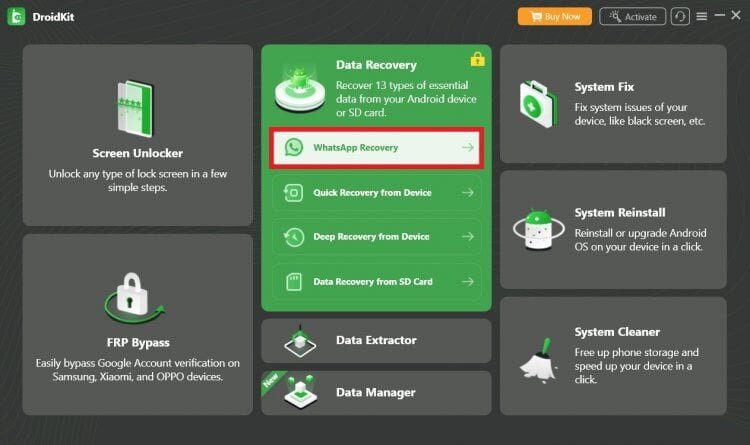The height and width of the screenshot is (445, 750).
Task: Click the Data Manager cubes icon
Action: [x=300, y=392]
